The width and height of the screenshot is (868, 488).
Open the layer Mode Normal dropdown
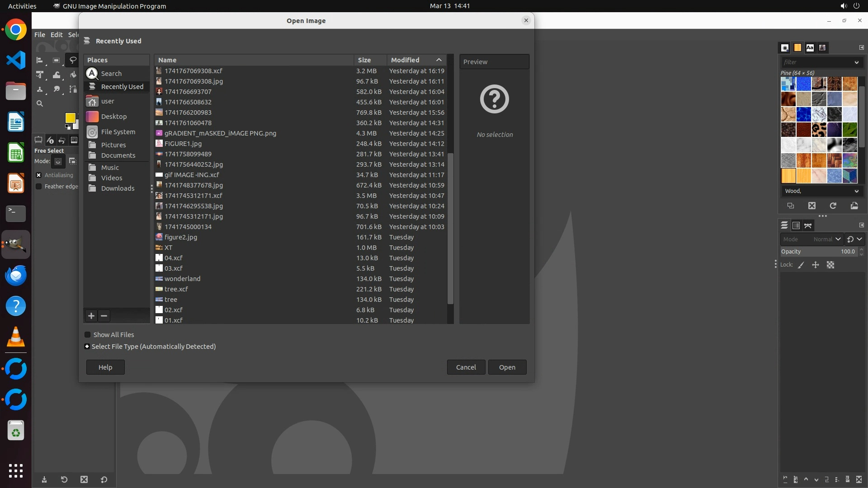pos(826,239)
